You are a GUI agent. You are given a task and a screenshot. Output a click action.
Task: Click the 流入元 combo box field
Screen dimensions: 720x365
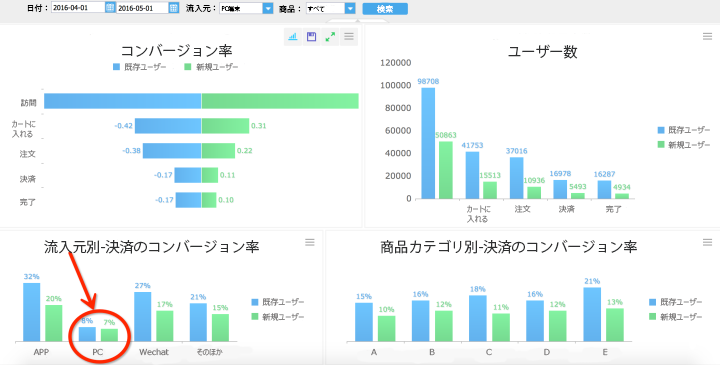246,8
